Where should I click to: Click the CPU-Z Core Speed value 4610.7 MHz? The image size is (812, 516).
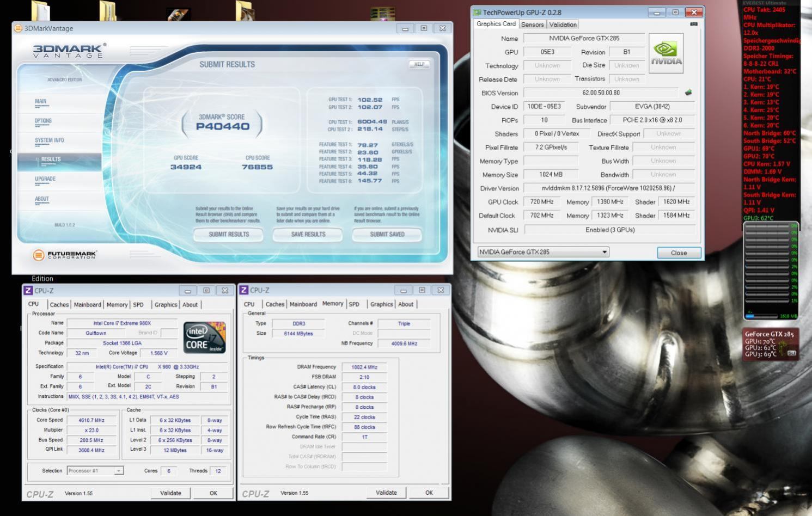click(93, 420)
